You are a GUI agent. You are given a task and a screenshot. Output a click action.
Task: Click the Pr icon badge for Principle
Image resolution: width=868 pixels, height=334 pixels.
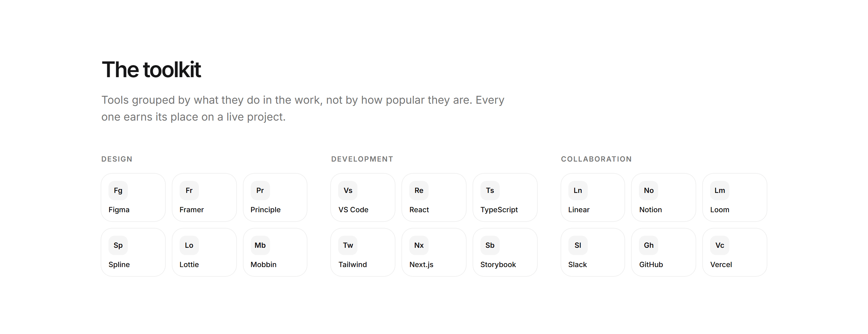(260, 191)
